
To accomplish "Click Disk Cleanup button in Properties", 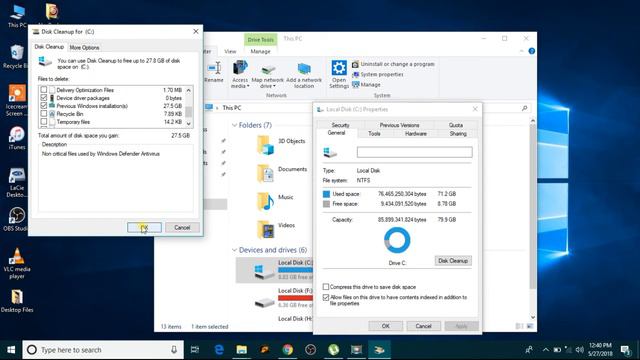I will tap(453, 260).
